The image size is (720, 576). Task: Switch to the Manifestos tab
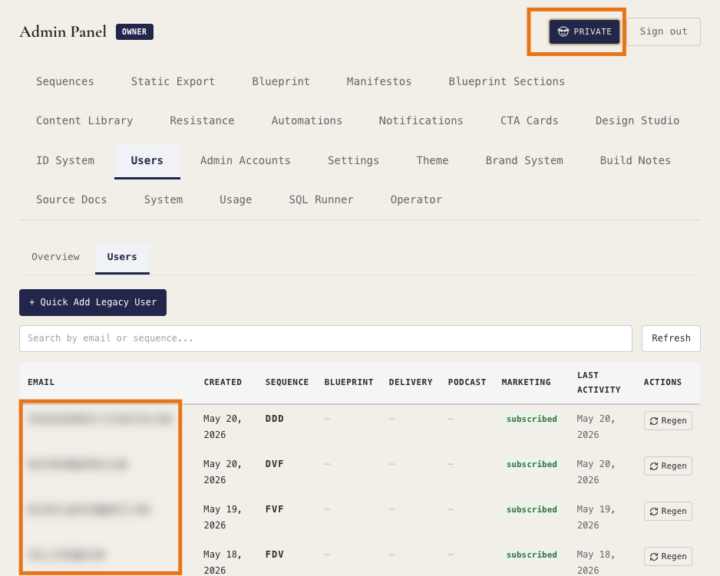[x=379, y=81]
